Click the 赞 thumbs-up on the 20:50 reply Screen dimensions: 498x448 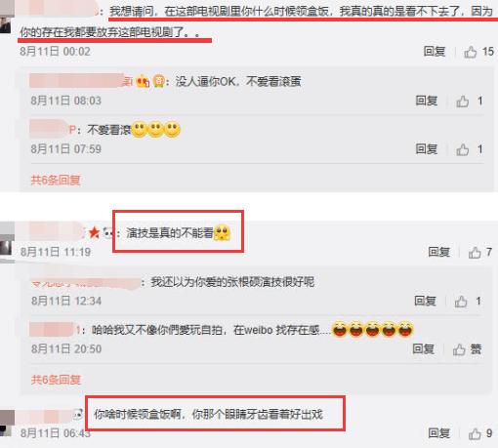[x=459, y=349]
